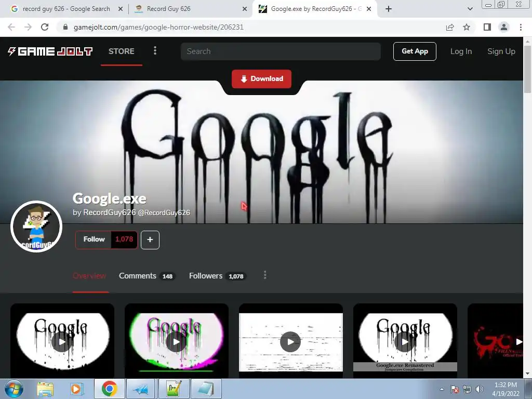Screen dimensions: 532x399
Task: Add game to playlist with plus button
Action: coord(150,240)
